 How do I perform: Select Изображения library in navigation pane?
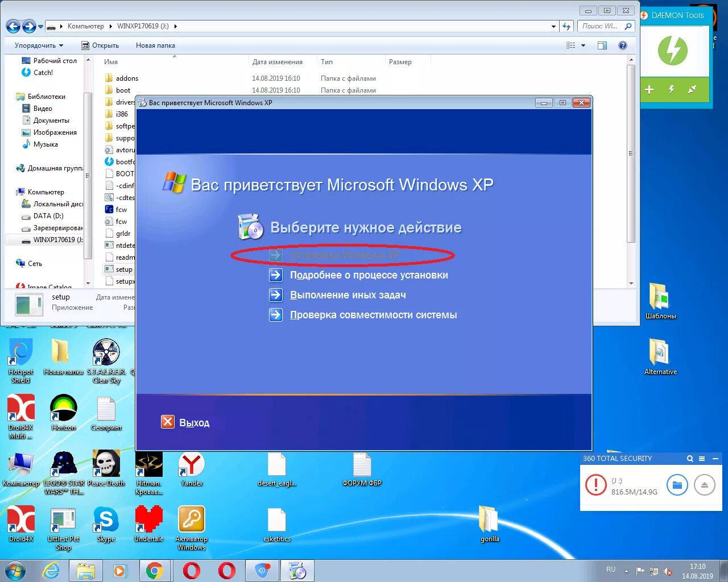[x=49, y=132]
